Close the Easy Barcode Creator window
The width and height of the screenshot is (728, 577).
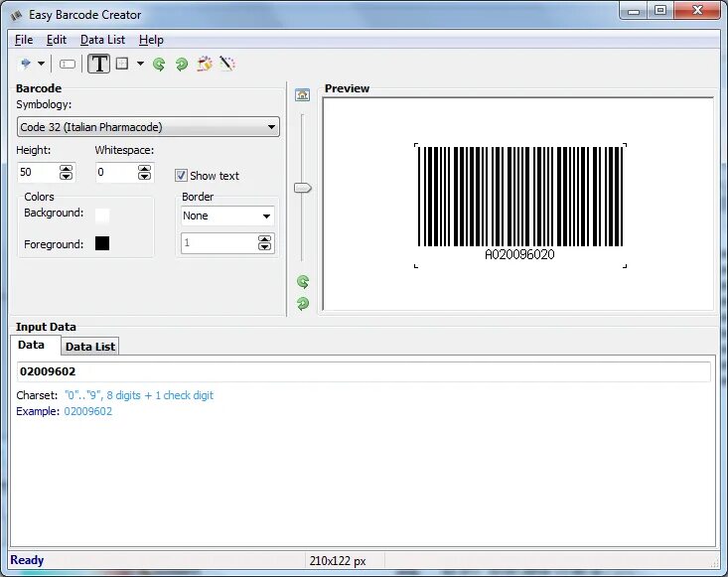point(697,11)
